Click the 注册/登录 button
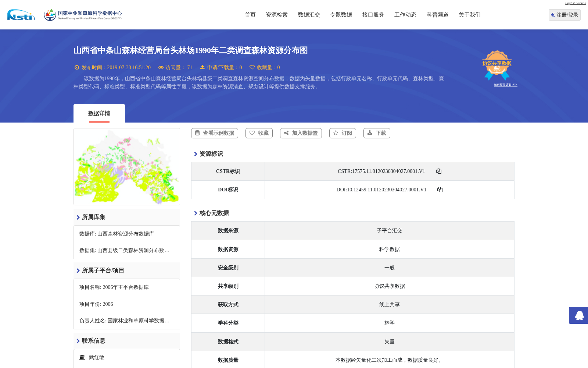The height and width of the screenshot is (368, 588). (564, 15)
